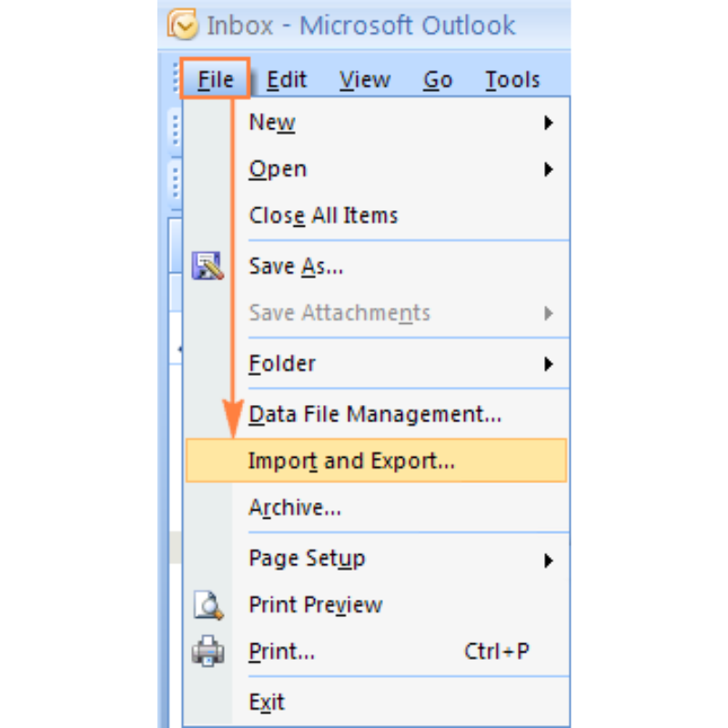The width and height of the screenshot is (728, 728).
Task: Choose Open from the File menu
Action: [376, 169]
